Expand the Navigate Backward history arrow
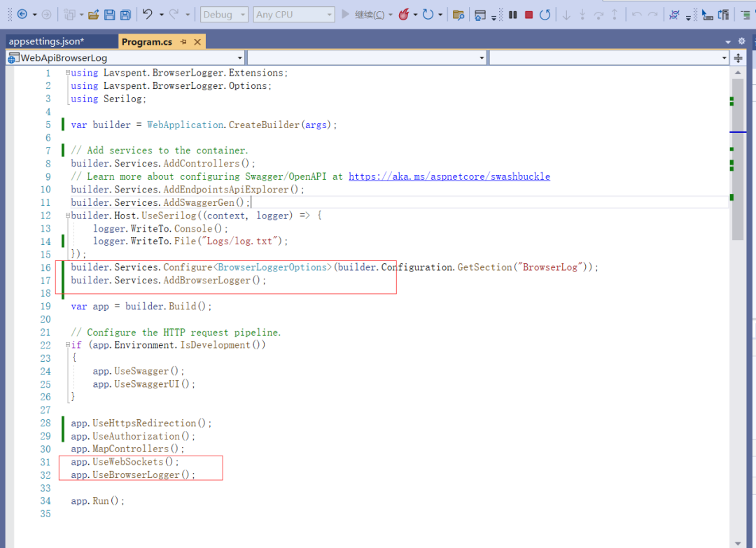The width and height of the screenshot is (756, 548). pos(35,15)
